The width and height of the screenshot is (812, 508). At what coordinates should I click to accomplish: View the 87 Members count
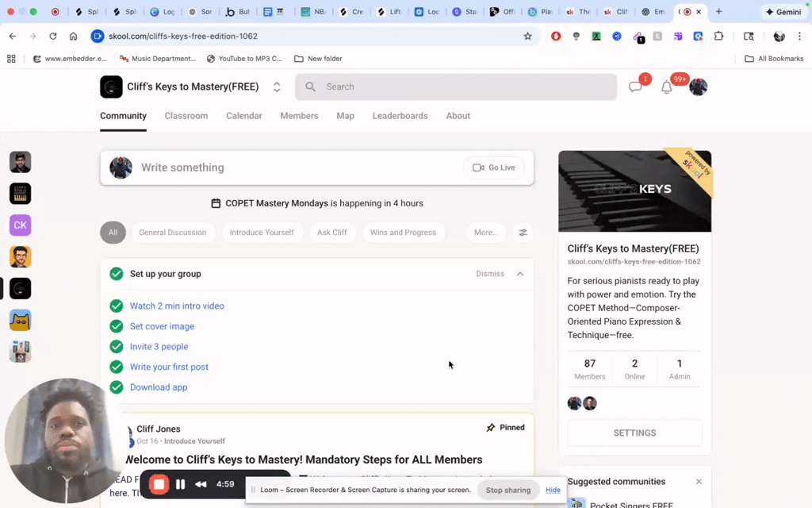(590, 369)
